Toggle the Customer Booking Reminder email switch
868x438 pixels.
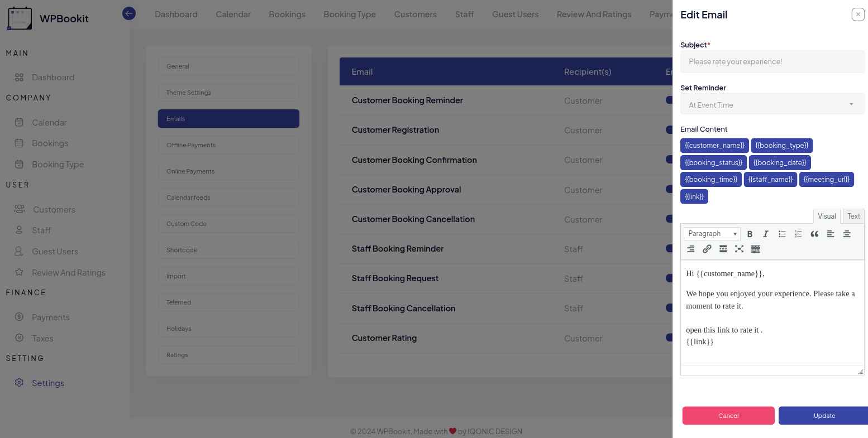(669, 100)
